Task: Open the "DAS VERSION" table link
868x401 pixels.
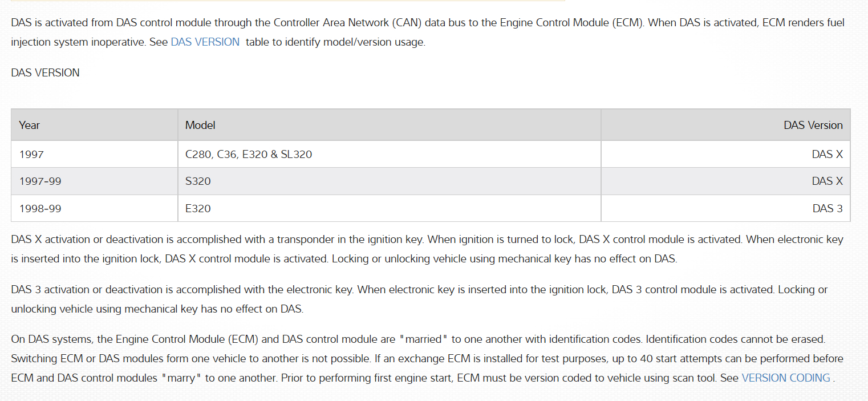Action: point(205,42)
